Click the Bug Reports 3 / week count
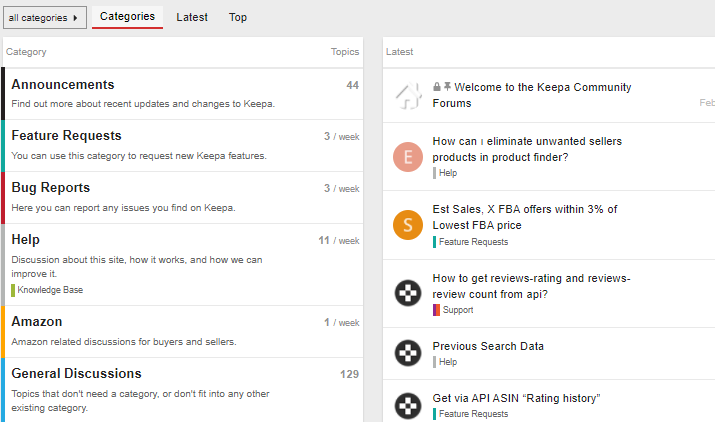Screen dimensions: 715x422 pyautogui.click(x=342, y=188)
